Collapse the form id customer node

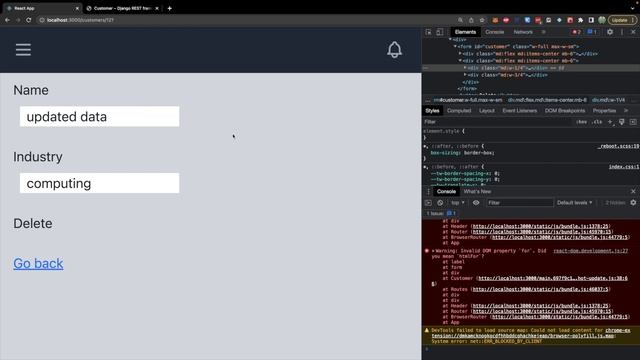pyautogui.click(x=456, y=47)
